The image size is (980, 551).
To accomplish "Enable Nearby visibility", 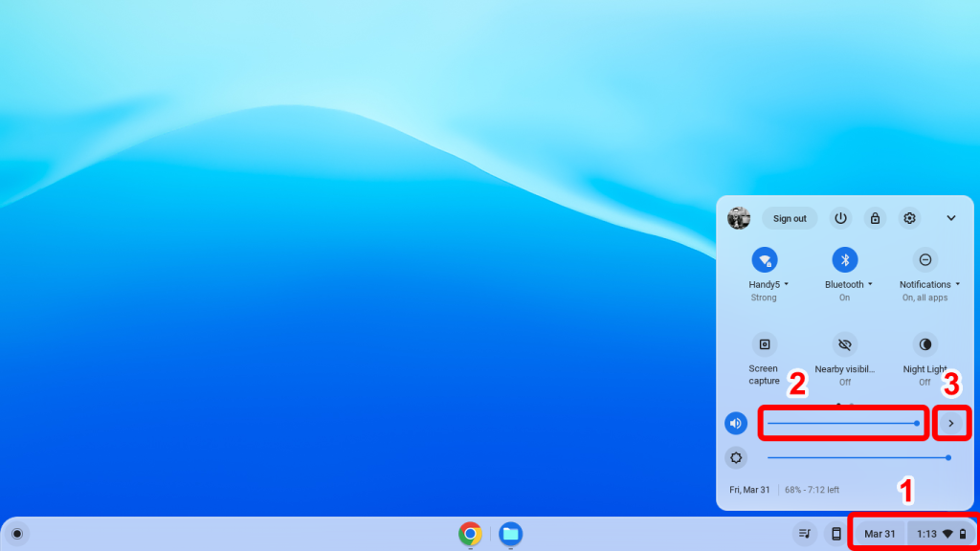I will (x=844, y=346).
